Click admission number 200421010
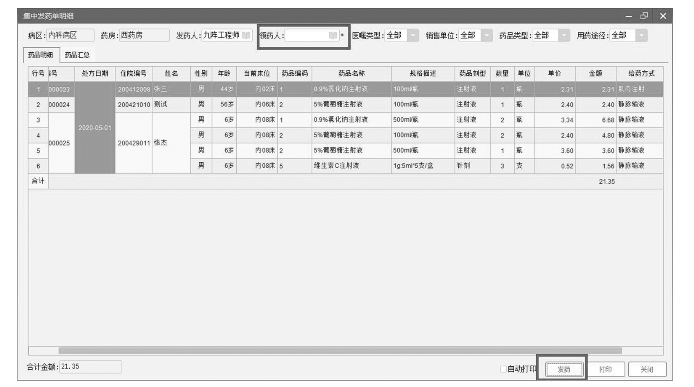 coord(134,104)
